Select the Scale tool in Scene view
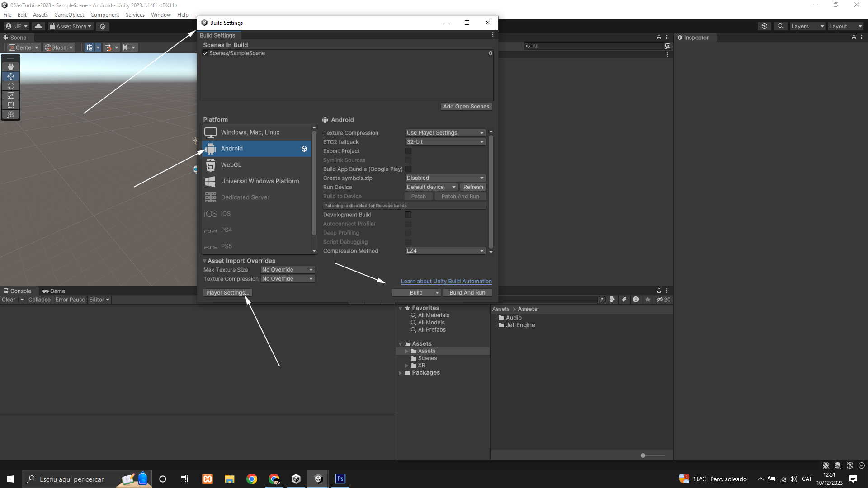Image resolution: width=868 pixels, height=488 pixels. pyautogui.click(x=11, y=95)
